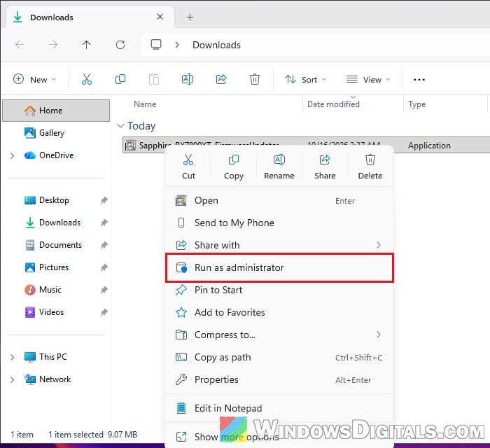Click the Share icon in the toolbar
490x448 pixels.
pyautogui.click(x=221, y=79)
